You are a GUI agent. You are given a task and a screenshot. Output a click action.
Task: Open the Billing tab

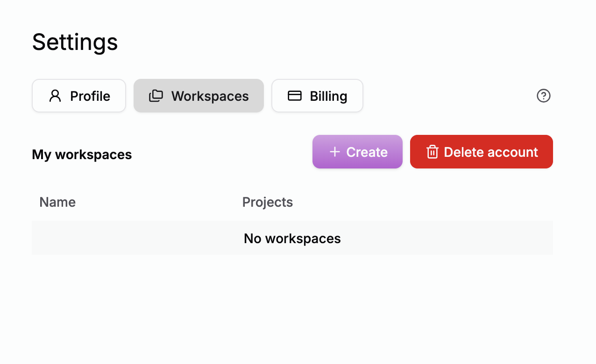pos(317,96)
